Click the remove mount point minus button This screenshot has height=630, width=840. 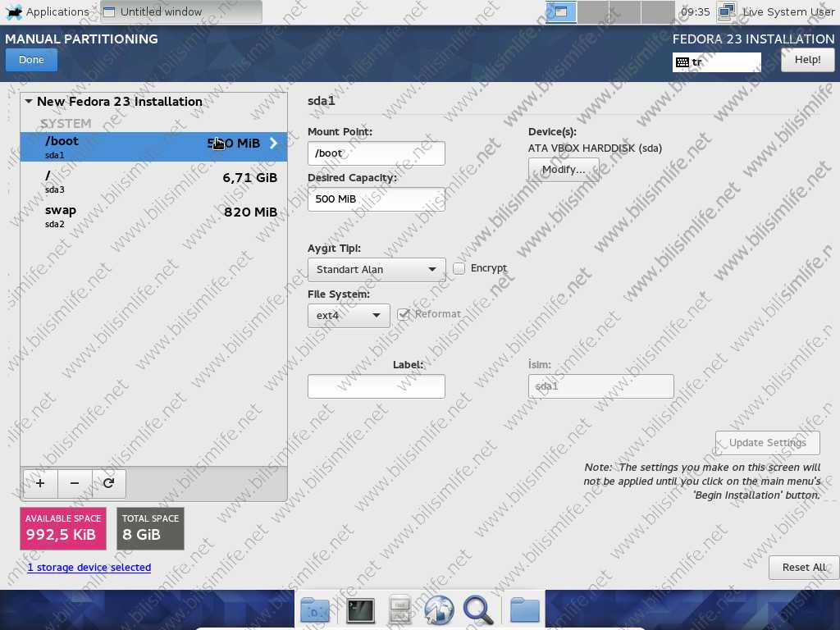tap(75, 483)
